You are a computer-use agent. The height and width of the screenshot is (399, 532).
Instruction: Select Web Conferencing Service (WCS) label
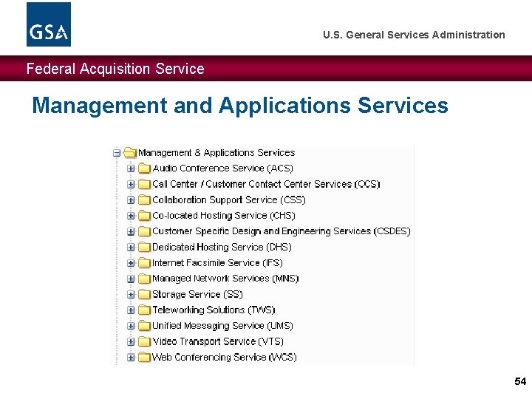tap(225, 358)
